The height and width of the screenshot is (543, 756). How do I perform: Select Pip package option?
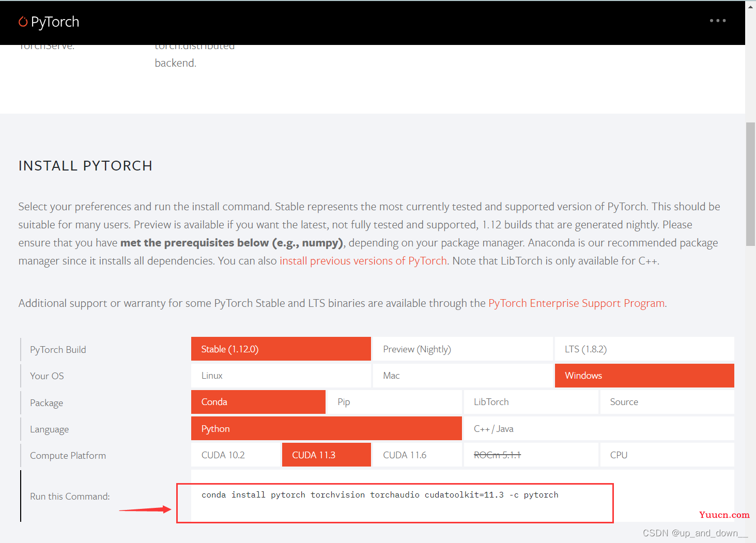[395, 402]
